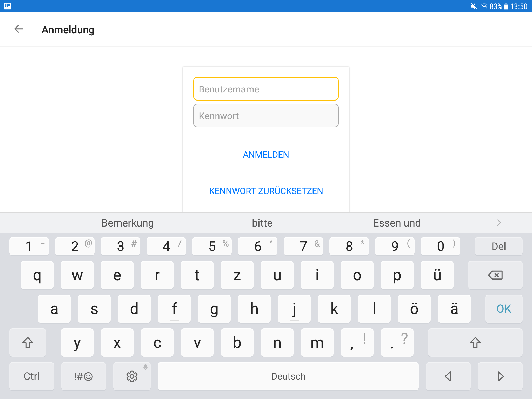The width and height of the screenshot is (532, 399).
Task: Click KENNWORT ZURÜCKSETZEN link
Action: coord(266,191)
